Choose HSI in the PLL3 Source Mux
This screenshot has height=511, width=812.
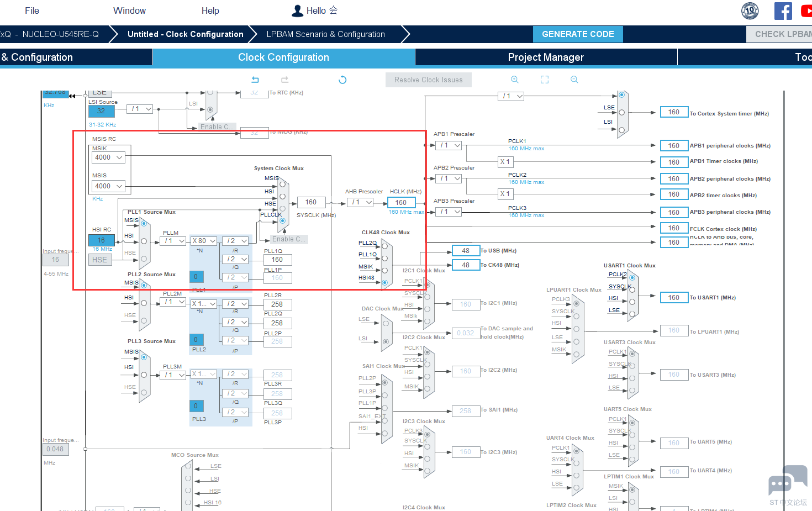pyautogui.click(x=144, y=375)
